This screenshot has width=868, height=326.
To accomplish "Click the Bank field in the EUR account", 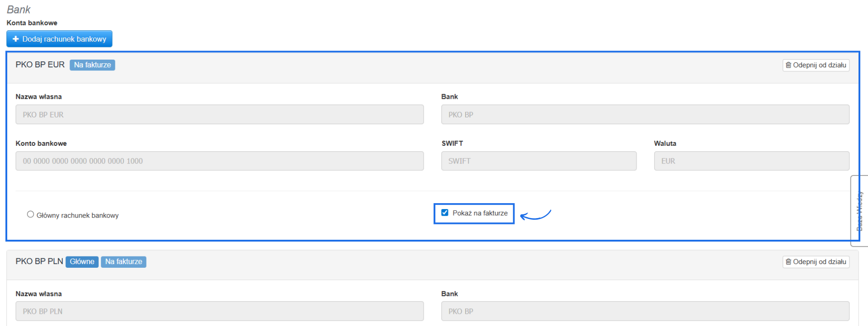I will (645, 115).
